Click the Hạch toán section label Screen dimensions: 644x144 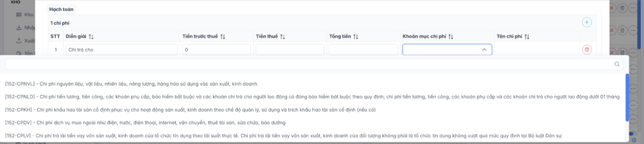coord(61,9)
